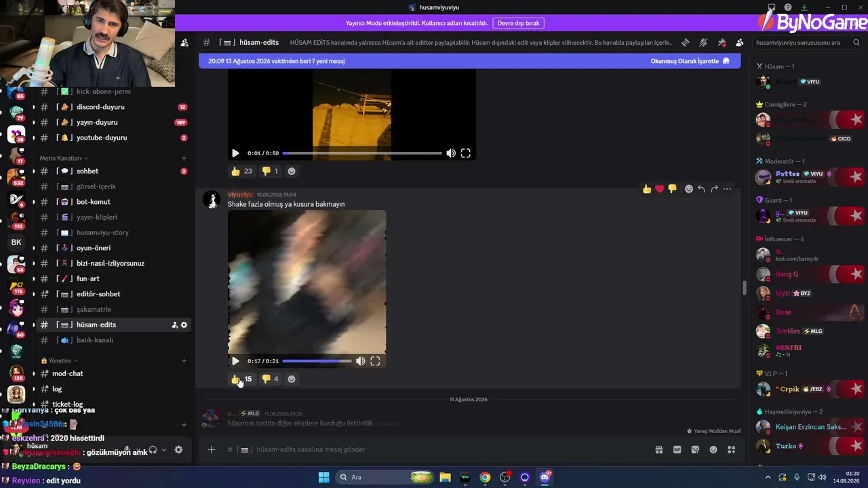
Task: Click reply arrow in message hover toolbar
Action: pyautogui.click(x=702, y=189)
